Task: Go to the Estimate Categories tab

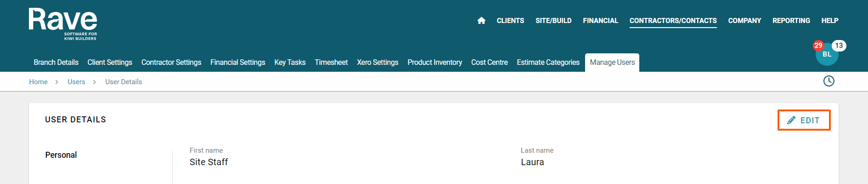Action: [548, 63]
